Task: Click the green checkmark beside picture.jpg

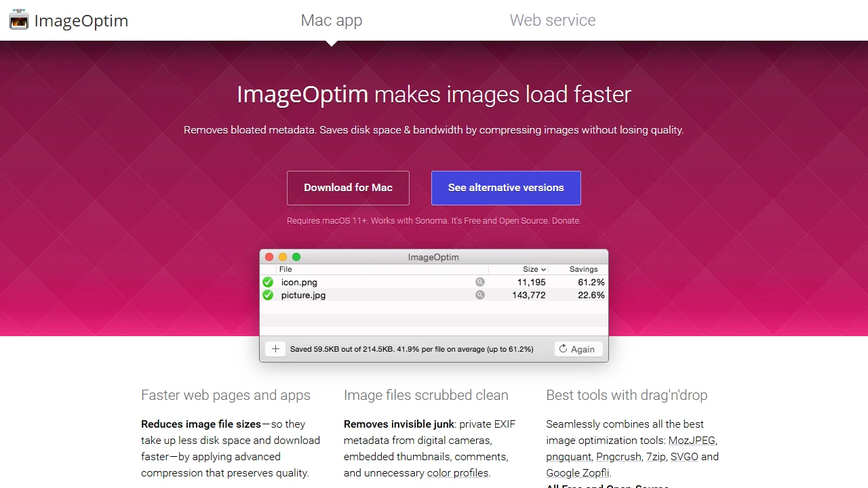Action: (x=267, y=295)
